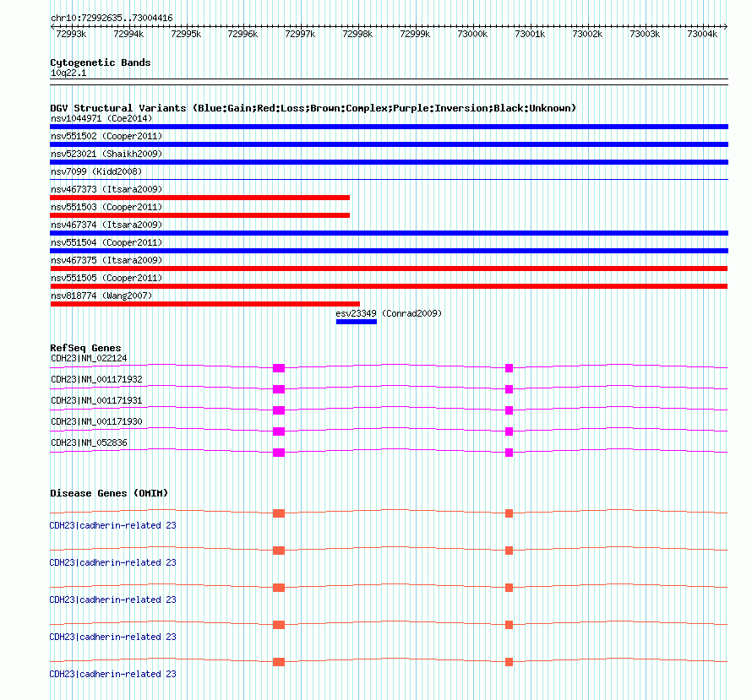The width and height of the screenshot is (752, 700).
Task: Click the DGV Structural Variants track heading
Action: (x=313, y=108)
